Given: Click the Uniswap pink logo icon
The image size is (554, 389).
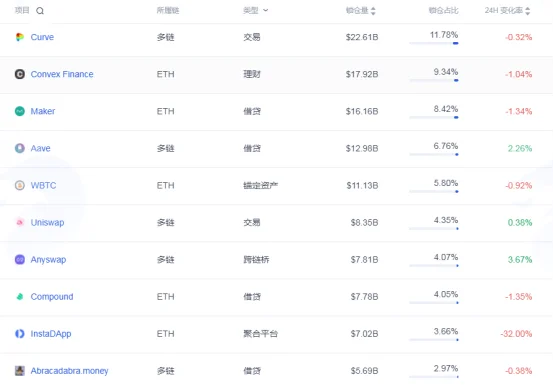Looking at the screenshot, I should (20, 223).
